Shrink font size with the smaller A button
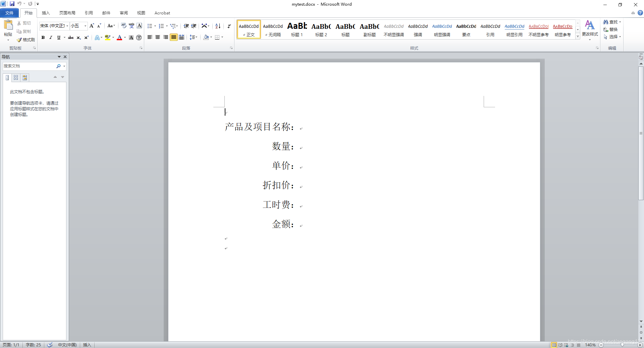This screenshot has height=348, width=644. click(x=99, y=26)
